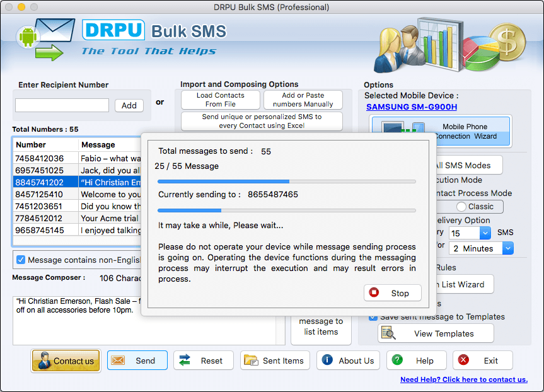Open the 15 SMS count dropdown

click(x=485, y=233)
